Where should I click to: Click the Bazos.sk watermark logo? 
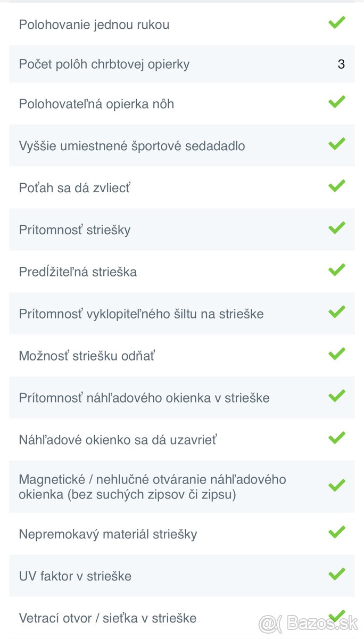coord(309,623)
